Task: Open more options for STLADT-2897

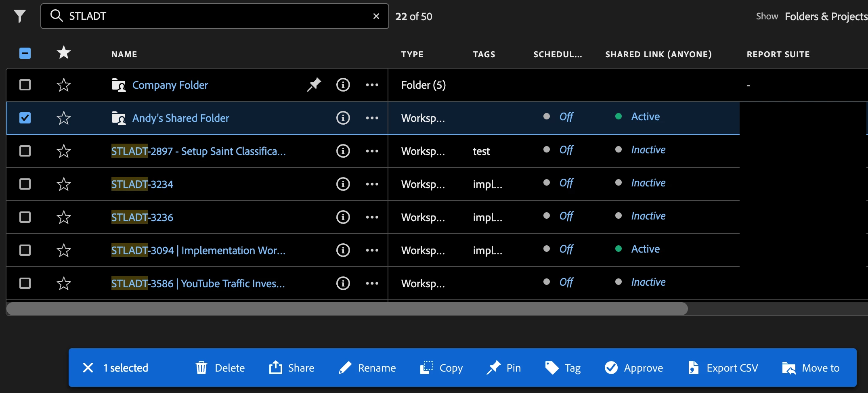Action: coord(372,151)
